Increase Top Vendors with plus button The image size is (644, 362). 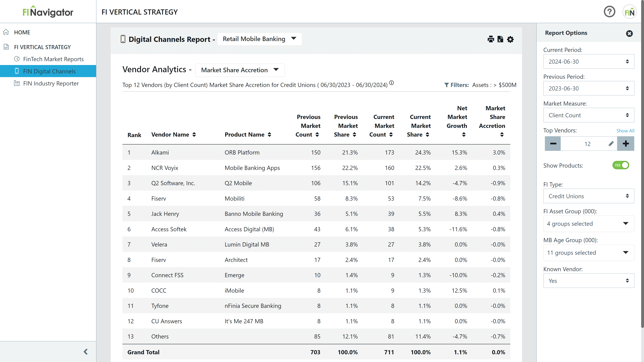click(x=626, y=144)
